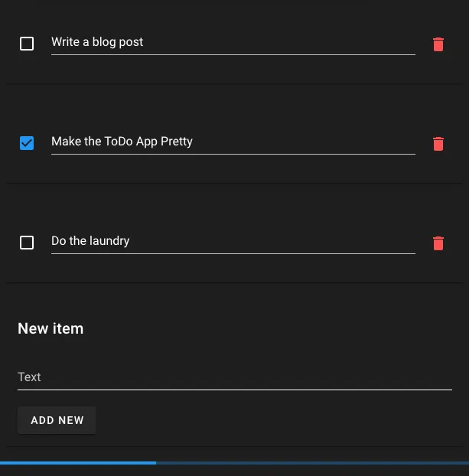Click the "New item" heading

point(50,328)
